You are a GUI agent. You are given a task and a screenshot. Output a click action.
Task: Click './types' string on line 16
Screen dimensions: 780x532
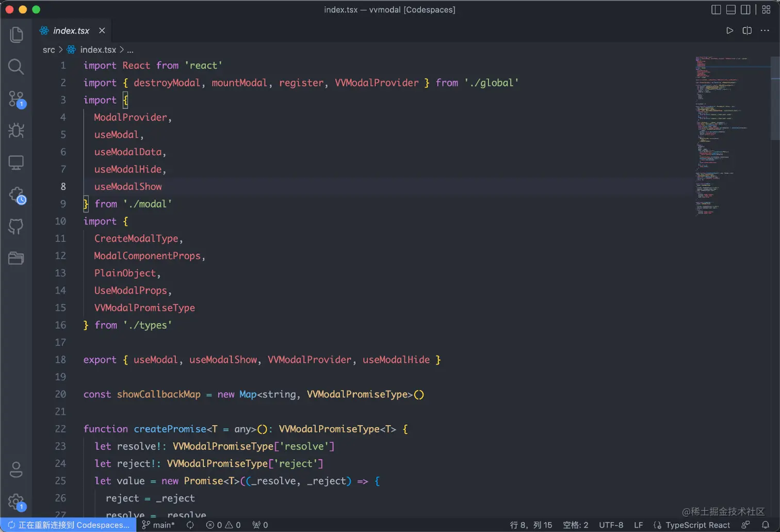[x=147, y=325]
